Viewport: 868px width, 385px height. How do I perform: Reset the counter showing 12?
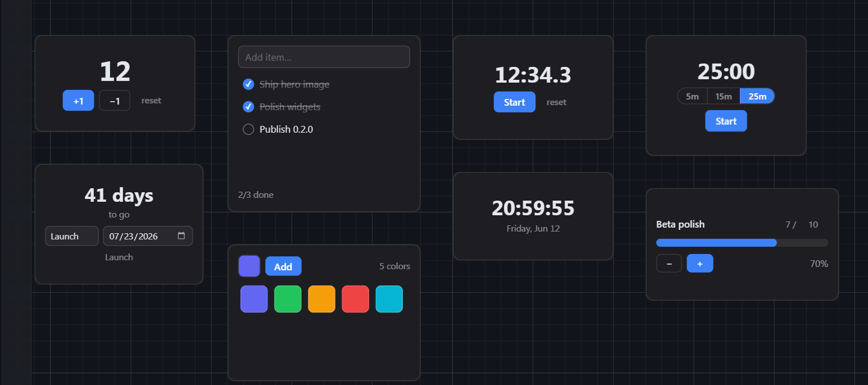[x=151, y=101]
